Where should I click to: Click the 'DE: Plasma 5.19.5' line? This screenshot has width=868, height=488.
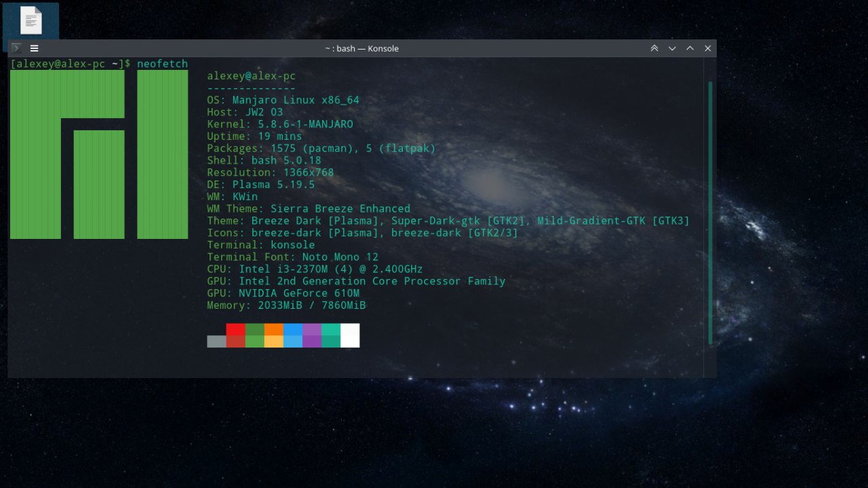[x=261, y=185]
